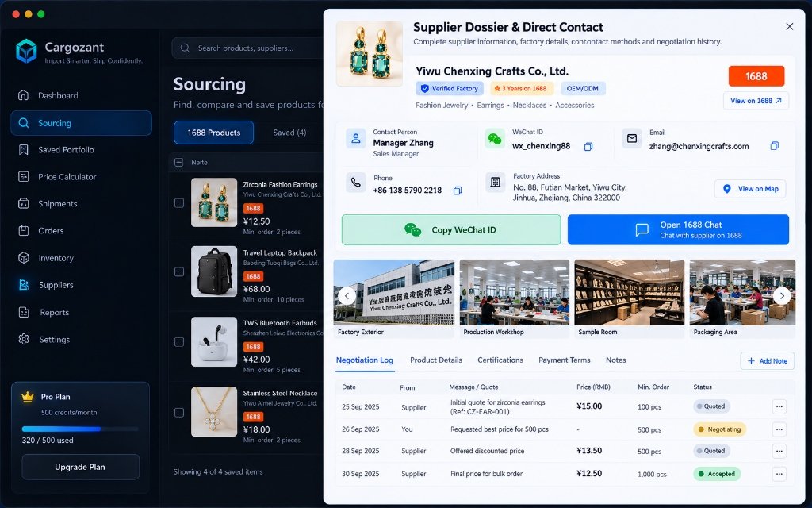Copy the wx_chenxing88 WeChat ID

pyautogui.click(x=588, y=147)
